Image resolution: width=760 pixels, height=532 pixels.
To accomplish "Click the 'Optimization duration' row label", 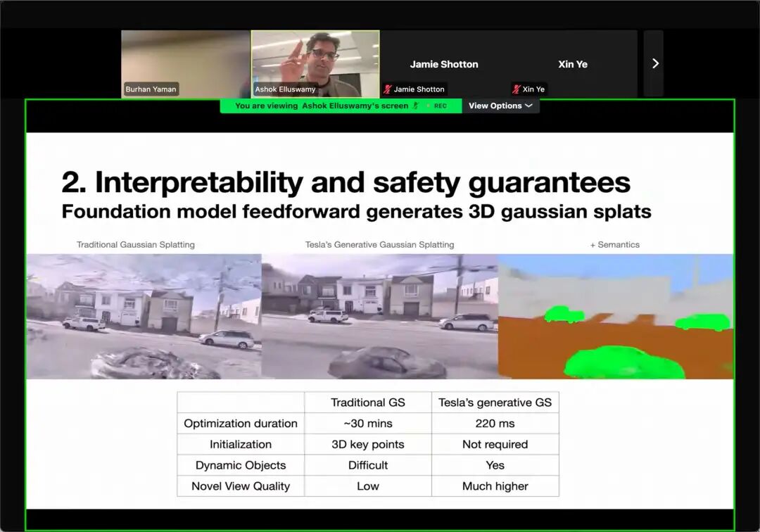I will tap(241, 424).
